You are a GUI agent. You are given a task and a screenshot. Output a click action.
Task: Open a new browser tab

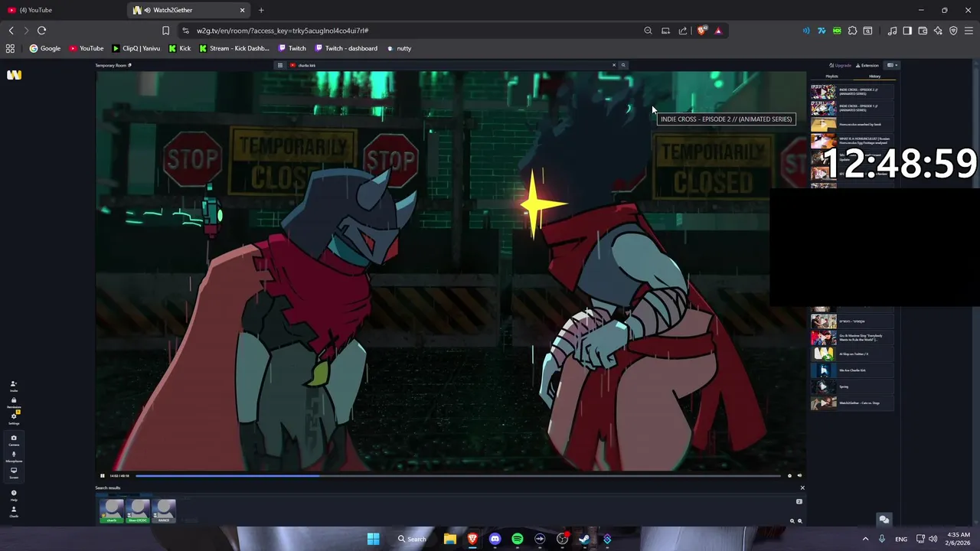coord(261,10)
